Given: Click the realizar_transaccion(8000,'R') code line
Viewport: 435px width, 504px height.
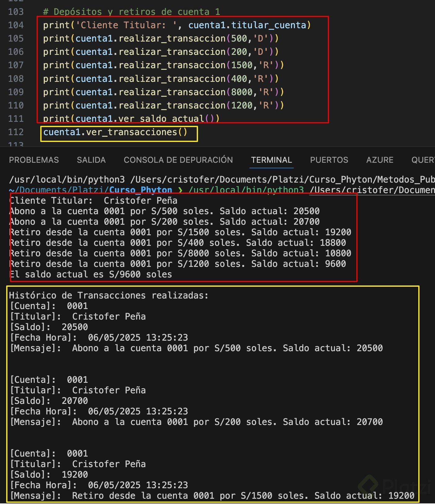Looking at the screenshot, I should [x=163, y=92].
